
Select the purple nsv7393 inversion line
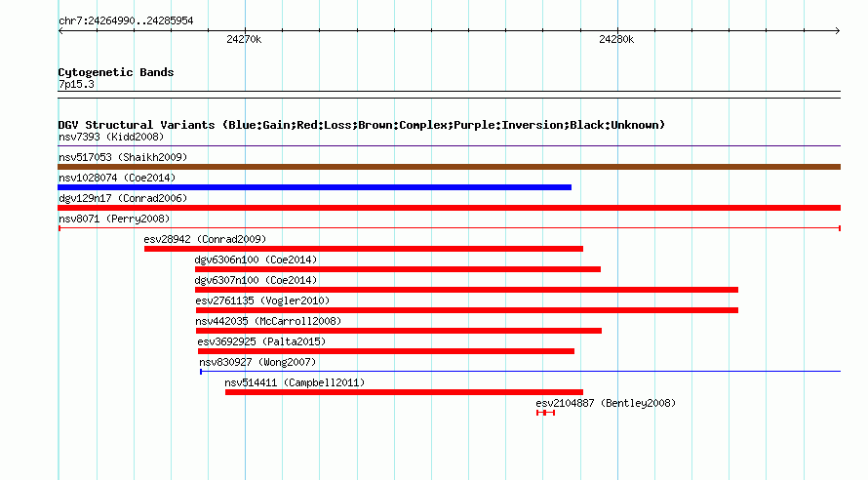[449, 146]
